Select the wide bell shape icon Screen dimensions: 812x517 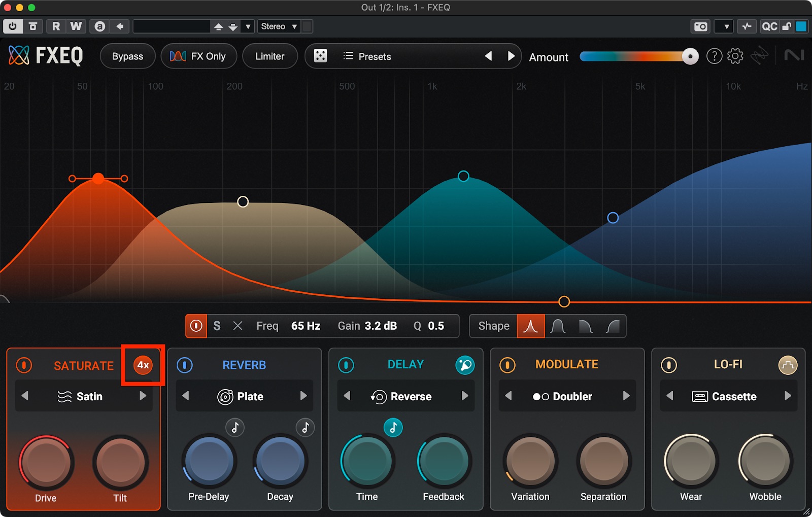pyautogui.click(x=558, y=326)
